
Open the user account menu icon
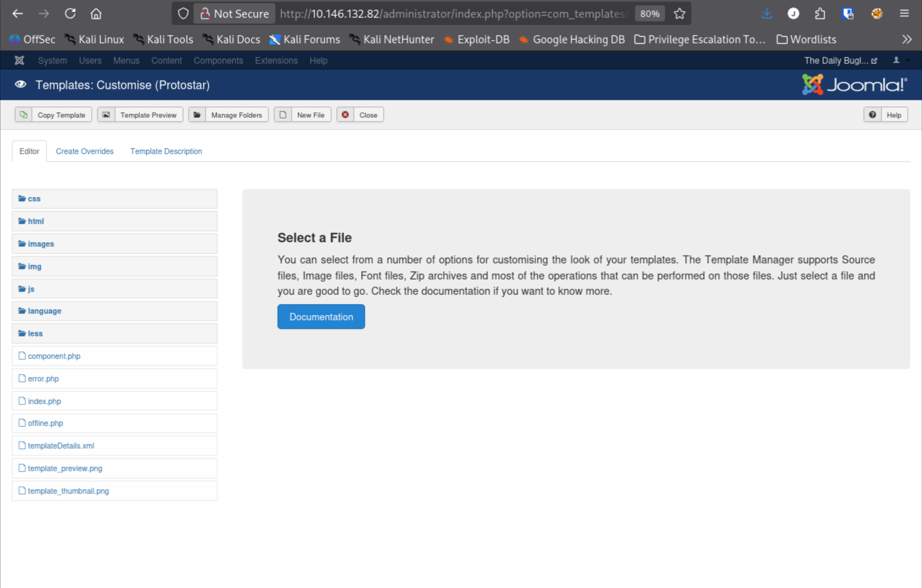click(x=896, y=60)
